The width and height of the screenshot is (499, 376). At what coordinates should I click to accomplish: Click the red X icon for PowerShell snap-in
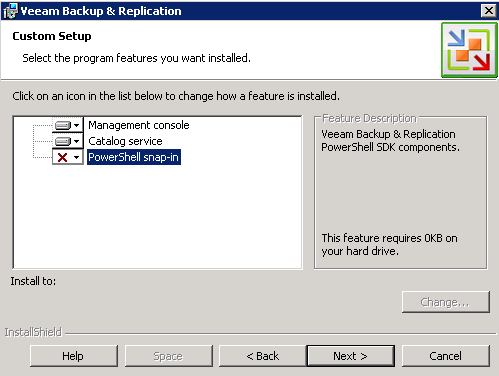click(x=62, y=157)
